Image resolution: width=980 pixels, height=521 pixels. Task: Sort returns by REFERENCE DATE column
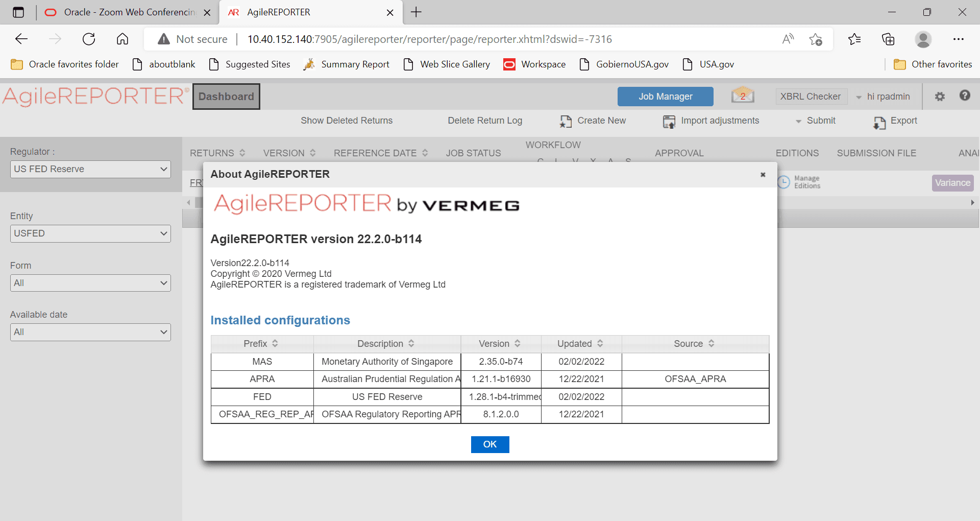click(x=425, y=153)
